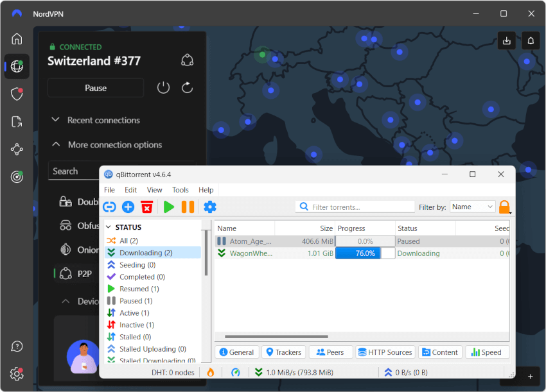Open notifications bell icon on the map
546x392 pixels.
pyautogui.click(x=531, y=40)
